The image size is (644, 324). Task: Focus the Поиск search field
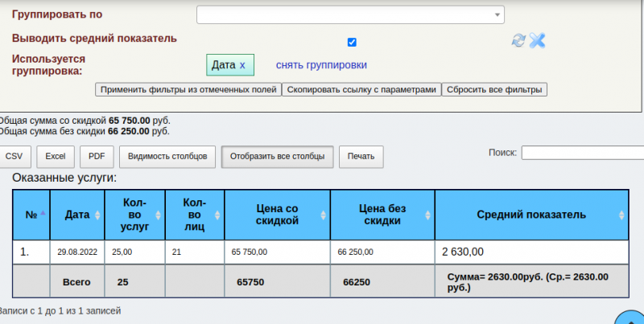582,153
